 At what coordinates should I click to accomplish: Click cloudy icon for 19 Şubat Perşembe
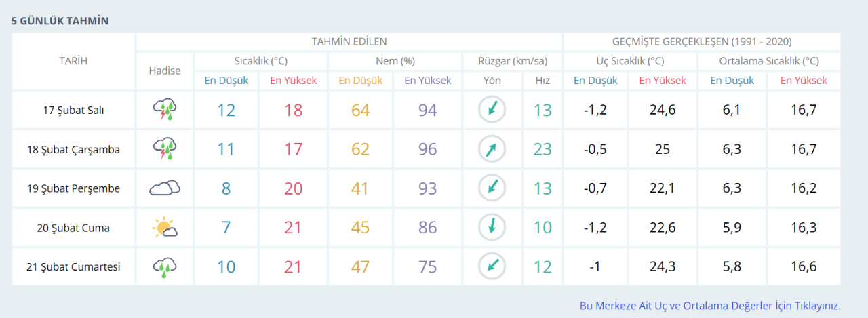point(165,188)
